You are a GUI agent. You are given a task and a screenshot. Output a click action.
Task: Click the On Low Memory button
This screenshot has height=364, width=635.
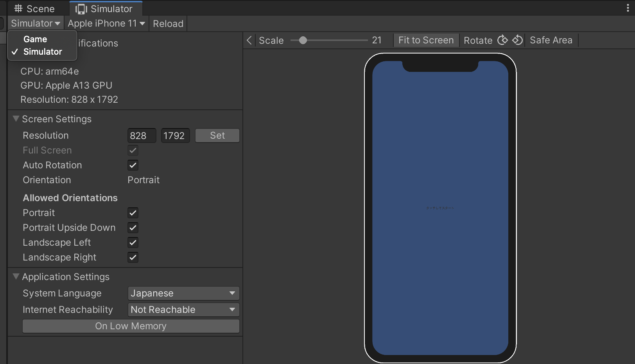click(131, 326)
